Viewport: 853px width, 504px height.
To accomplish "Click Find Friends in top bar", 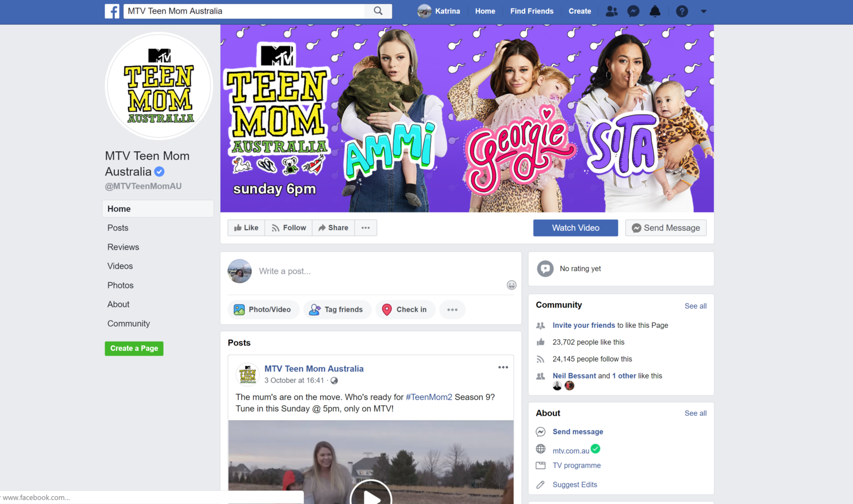I will click(x=532, y=11).
